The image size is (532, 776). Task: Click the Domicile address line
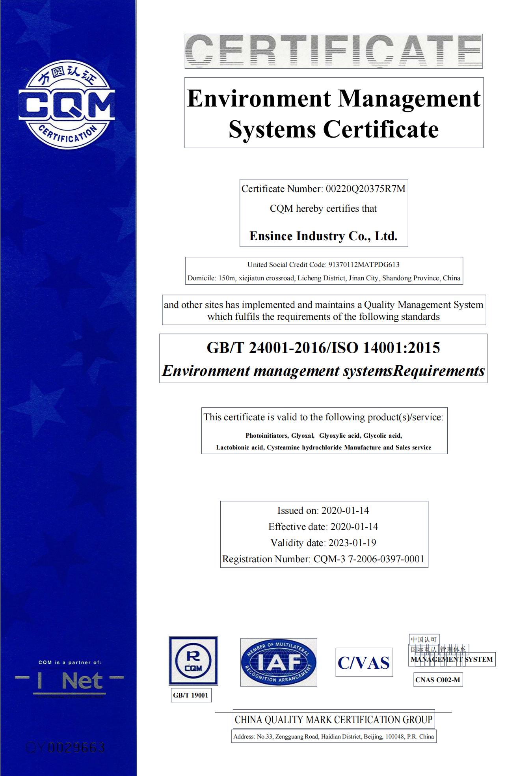coord(324,278)
